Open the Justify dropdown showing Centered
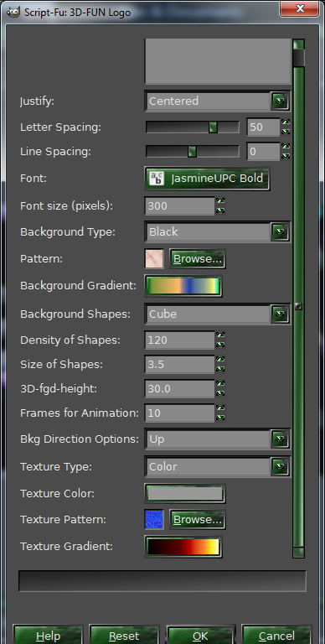The width and height of the screenshot is (325, 644). [218, 101]
